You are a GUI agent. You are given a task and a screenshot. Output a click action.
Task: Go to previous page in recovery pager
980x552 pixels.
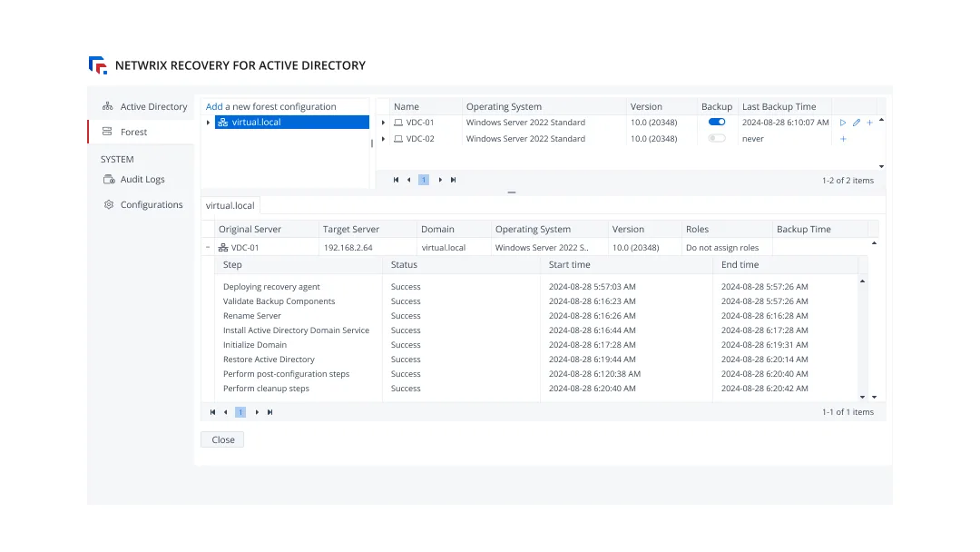[226, 412]
